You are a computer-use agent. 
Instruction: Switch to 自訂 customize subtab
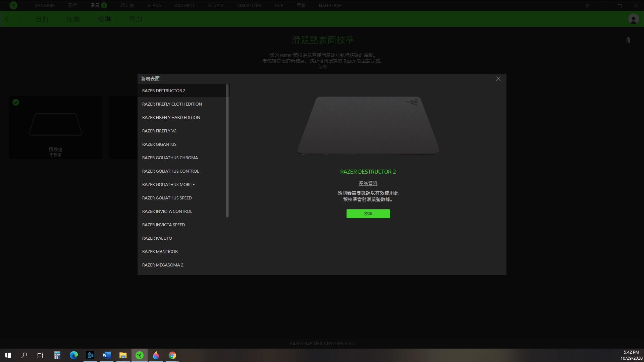[x=42, y=19]
